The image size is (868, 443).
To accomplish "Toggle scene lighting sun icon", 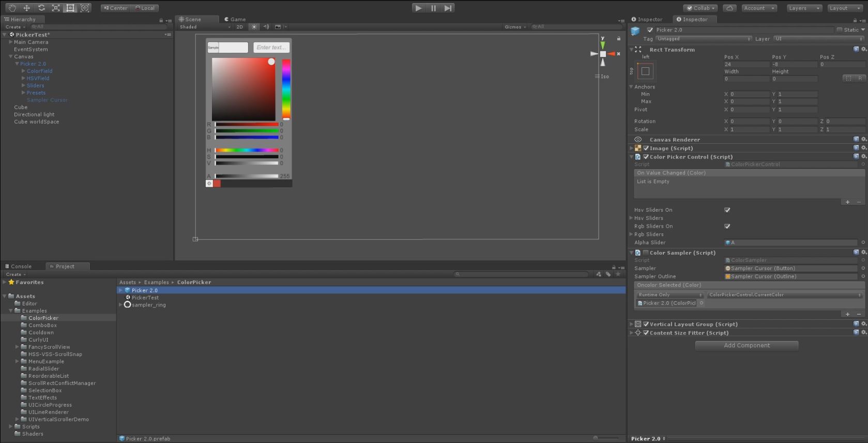I will click(x=254, y=26).
